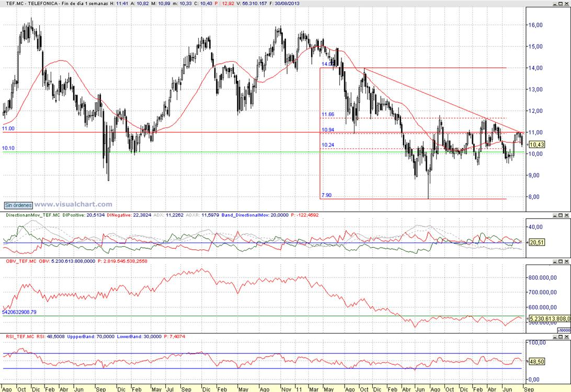The image size is (571, 392).
Task: Maximize the RSI indicator panel
Action: click(x=561, y=337)
